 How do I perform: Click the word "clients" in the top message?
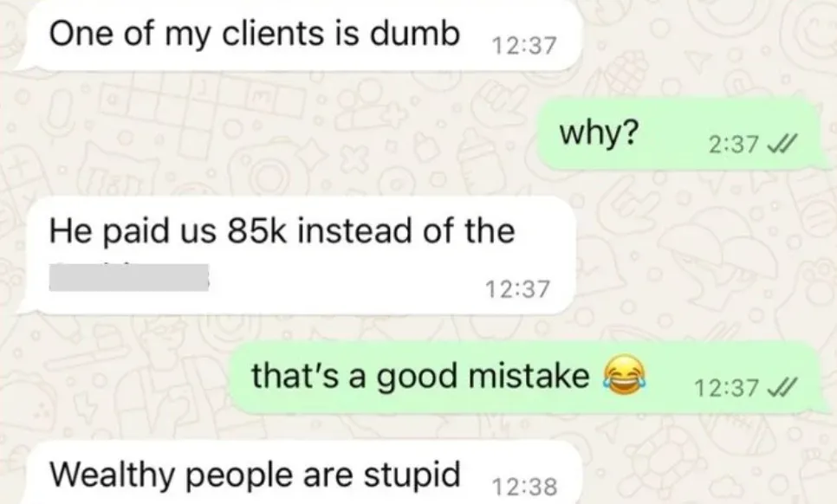click(273, 33)
